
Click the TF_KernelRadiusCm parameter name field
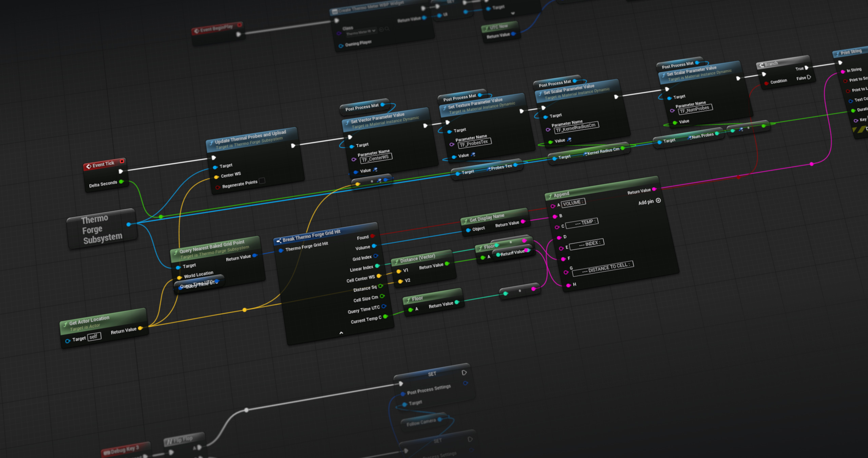576,128
